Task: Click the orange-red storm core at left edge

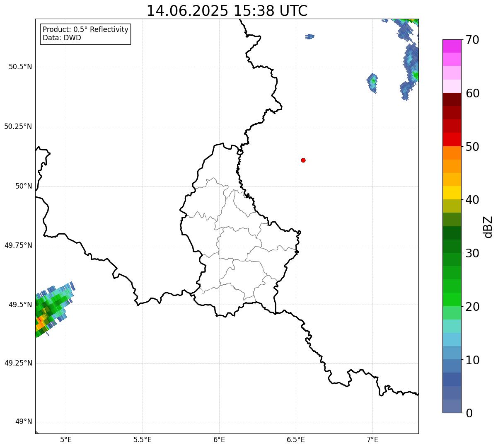Action: pos(40,323)
